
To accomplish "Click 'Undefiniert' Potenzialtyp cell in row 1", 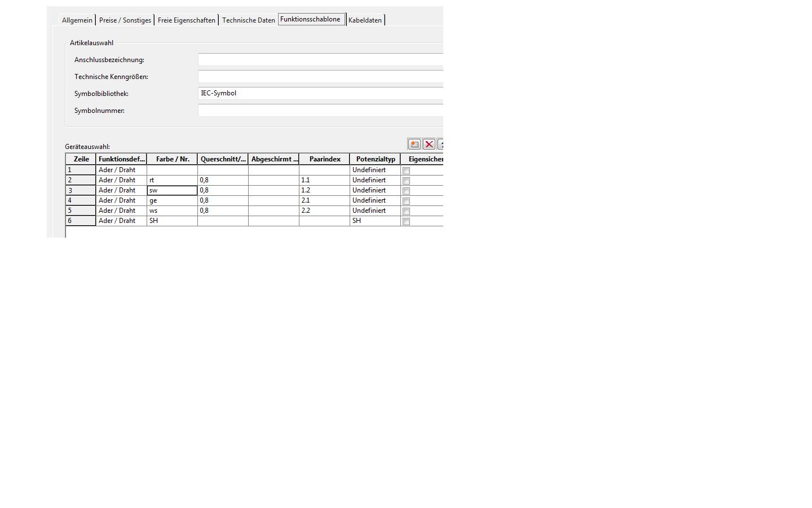I will coord(375,170).
